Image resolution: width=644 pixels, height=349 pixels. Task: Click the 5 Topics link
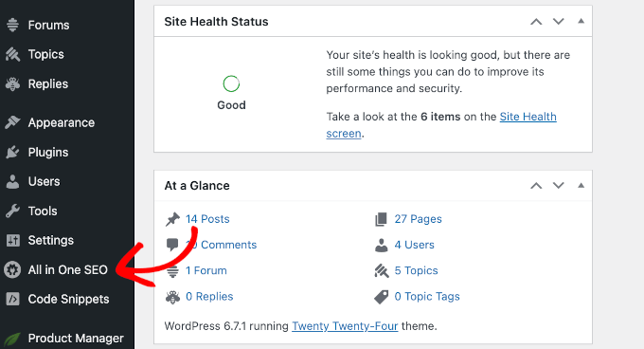click(x=416, y=270)
